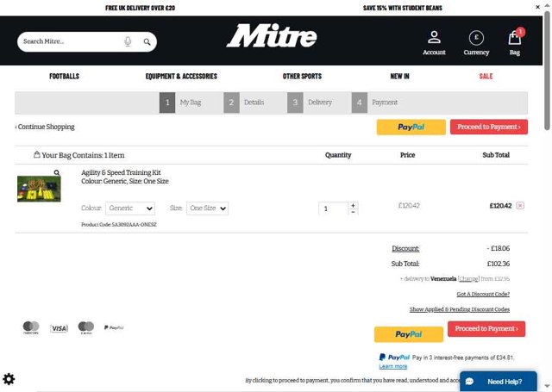Open the Need Help chat button

pyautogui.click(x=499, y=382)
